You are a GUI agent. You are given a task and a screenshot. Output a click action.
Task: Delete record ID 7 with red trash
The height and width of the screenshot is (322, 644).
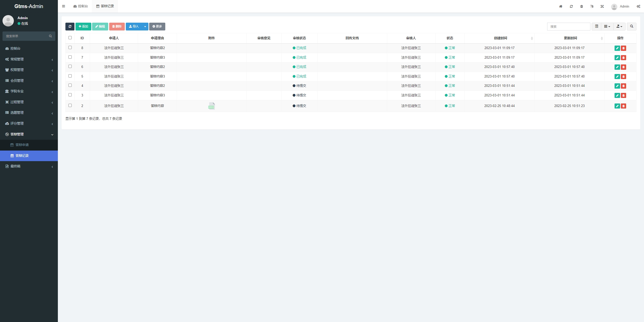click(x=623, y=58)
